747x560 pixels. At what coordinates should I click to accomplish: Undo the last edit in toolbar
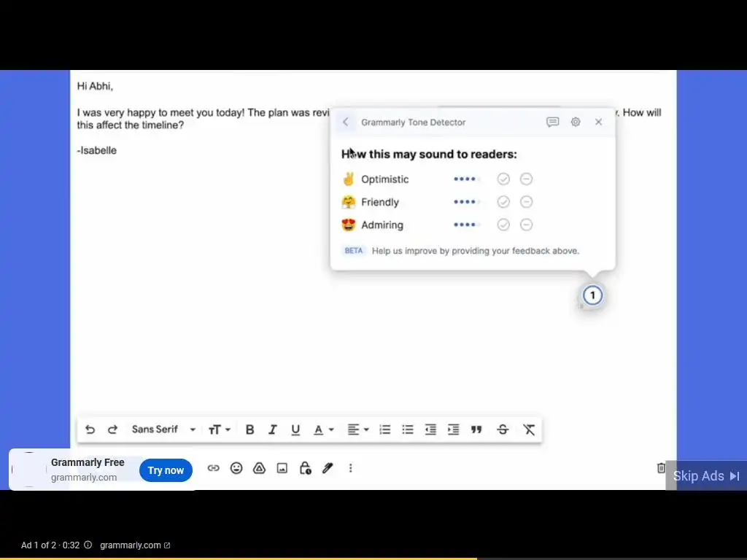90,429
